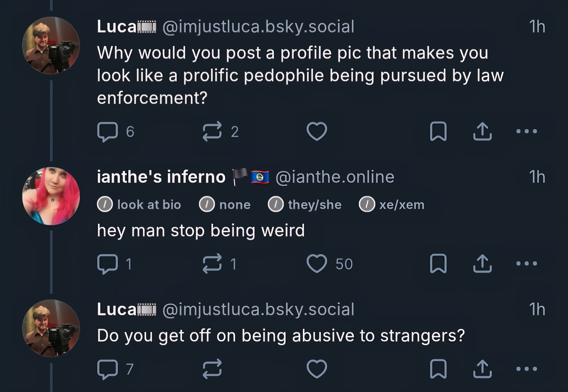The height and width of the screenshot is (392, 568).
Task: Open the three-dot menu on ianthe's post
Action: [527, 263]
